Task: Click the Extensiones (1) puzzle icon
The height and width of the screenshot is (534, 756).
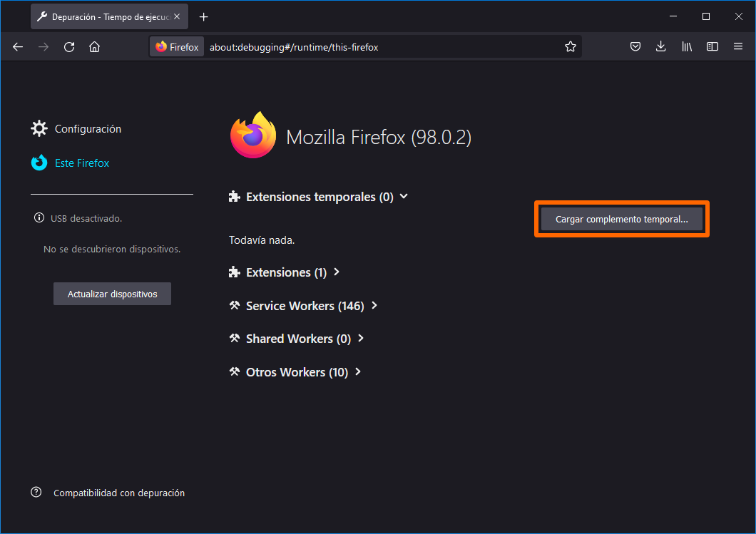Action: 235,272
